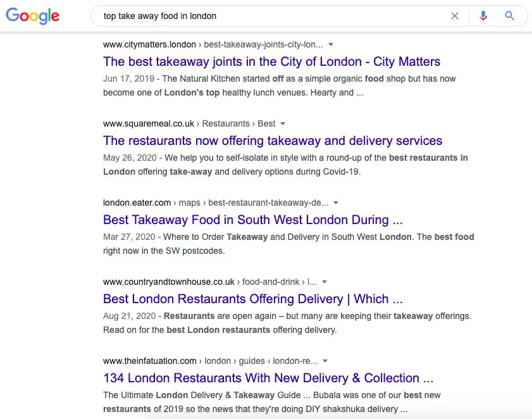Clear the search query with the X icon
The width and height of the screenshot is (532, 419).
point(455,16)
